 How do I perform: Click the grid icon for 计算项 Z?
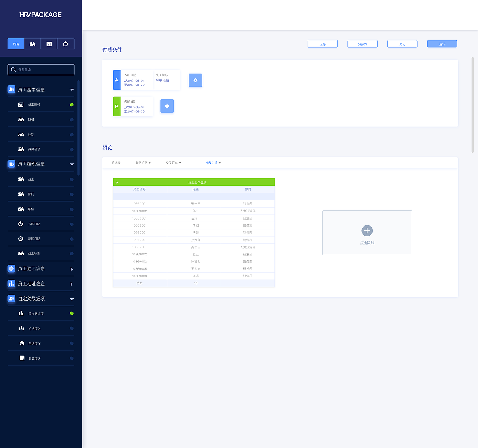(x=22, y=358)
